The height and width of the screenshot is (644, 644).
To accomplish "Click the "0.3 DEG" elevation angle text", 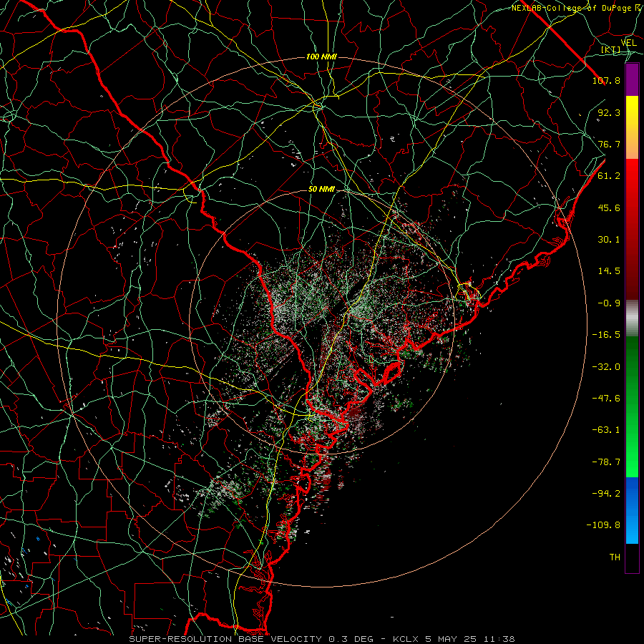I will (x=351, y=639).
